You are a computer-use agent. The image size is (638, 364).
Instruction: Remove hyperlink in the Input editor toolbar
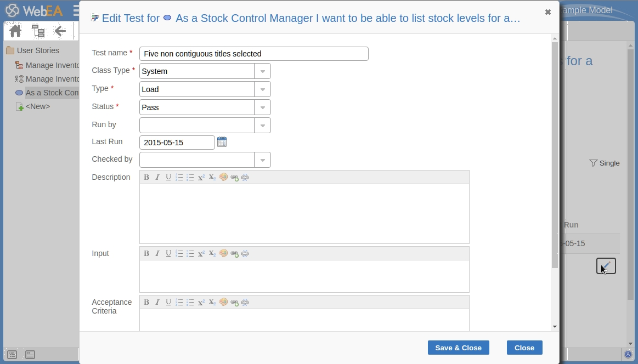click(245, 253)
